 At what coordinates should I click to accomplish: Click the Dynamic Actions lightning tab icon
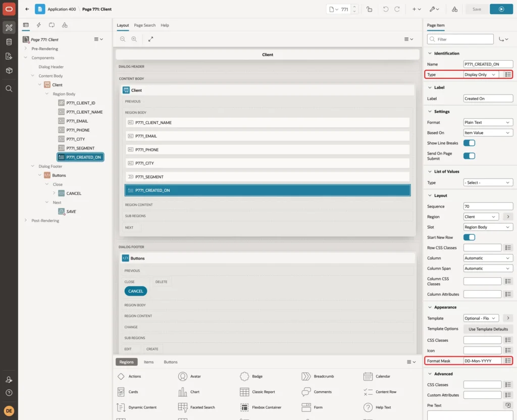coord(38,25)
